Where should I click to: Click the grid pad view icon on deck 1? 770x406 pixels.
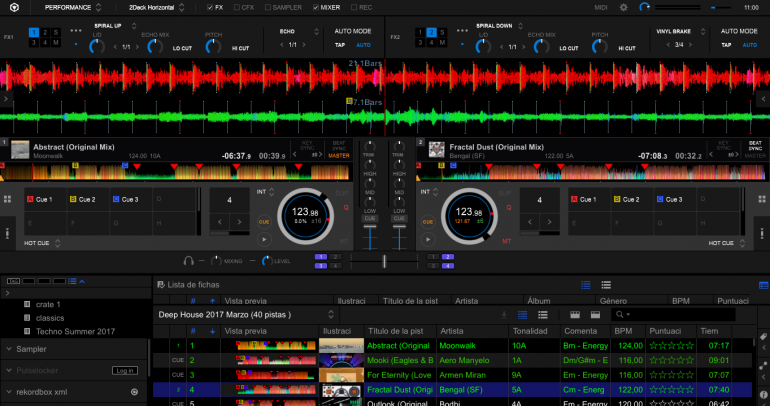[7, 199]
